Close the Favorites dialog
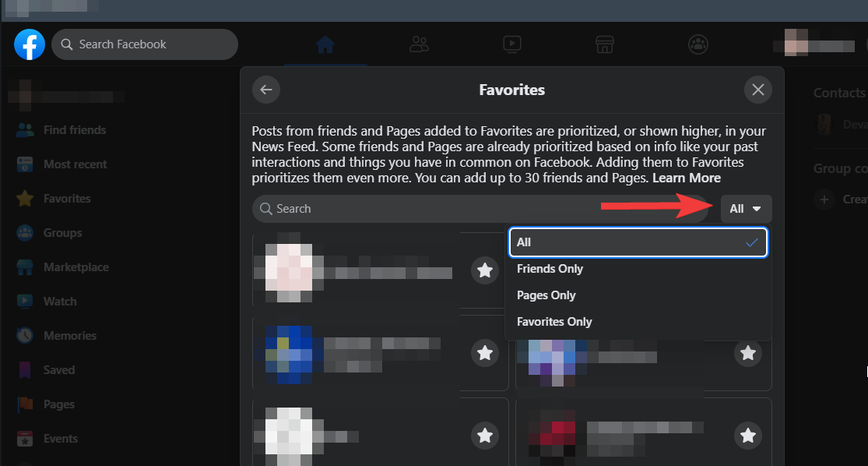This screenshot has width=868, height=466. tap(758, 90)
